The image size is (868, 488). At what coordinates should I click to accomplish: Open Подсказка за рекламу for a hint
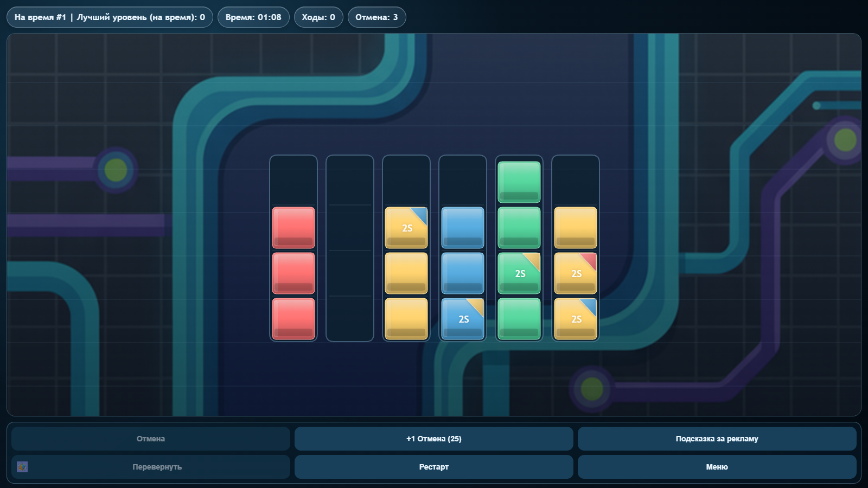click(x=717, y=438)
